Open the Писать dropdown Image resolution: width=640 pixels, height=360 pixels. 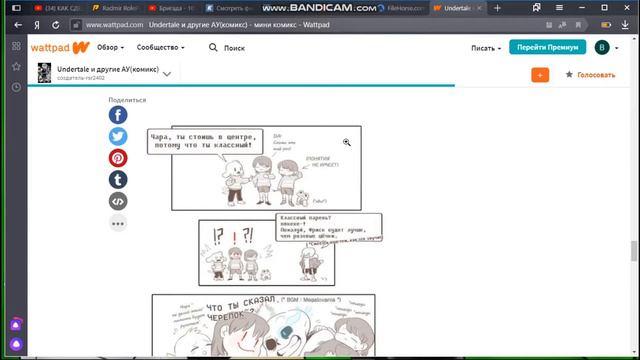486,48
